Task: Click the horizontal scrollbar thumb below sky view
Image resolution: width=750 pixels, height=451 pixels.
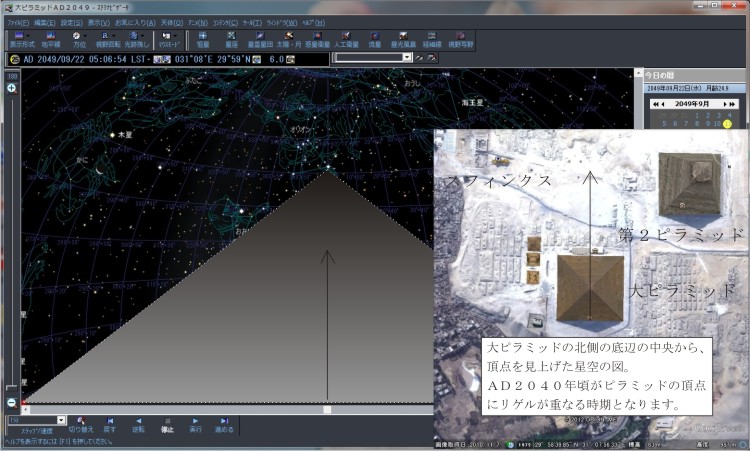Action: click(327, 409)
